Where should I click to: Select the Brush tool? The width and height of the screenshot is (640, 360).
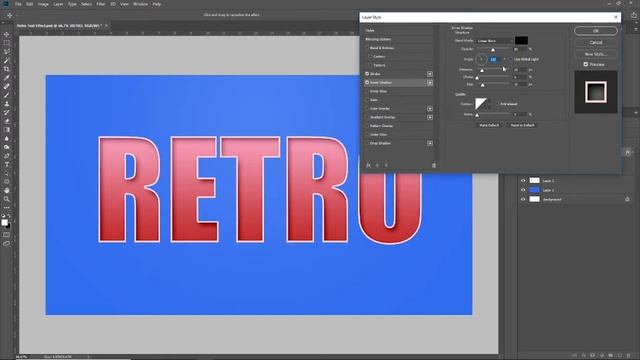7,95
